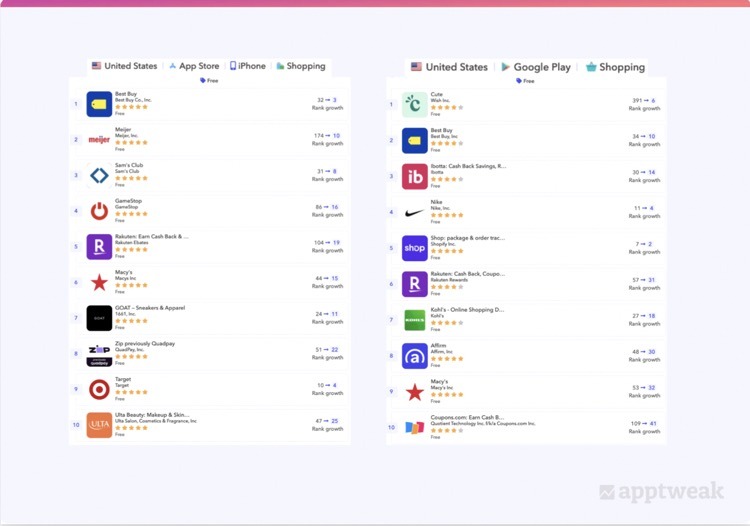Screen dimensions: 750x526
Task: Open 'Kohl's - Online Shopping' title
Action: (x=467, y=309)
